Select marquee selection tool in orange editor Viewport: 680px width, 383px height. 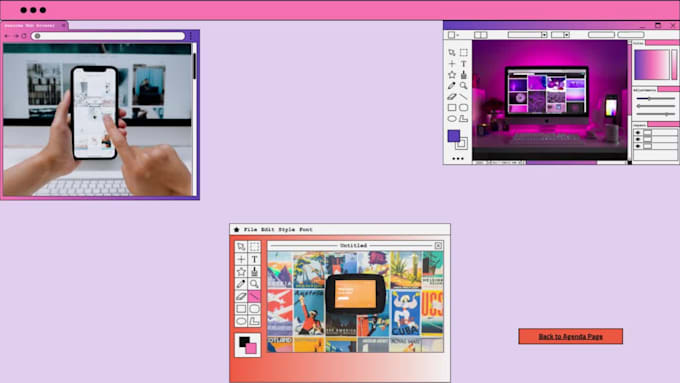[254, 246]
